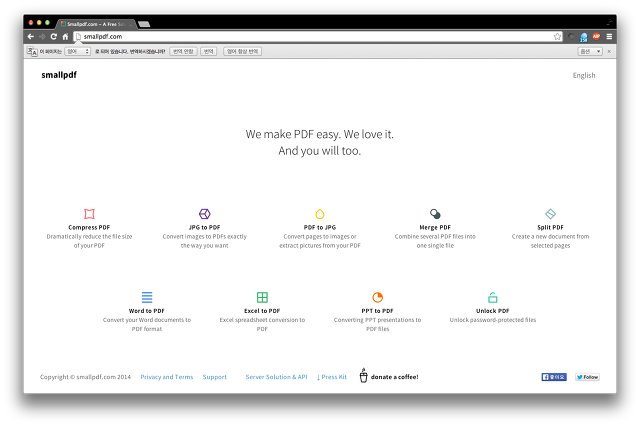Click the copyright smallpdf.com 2014 text
640x426 pixels.
click(x=85, y=377)
